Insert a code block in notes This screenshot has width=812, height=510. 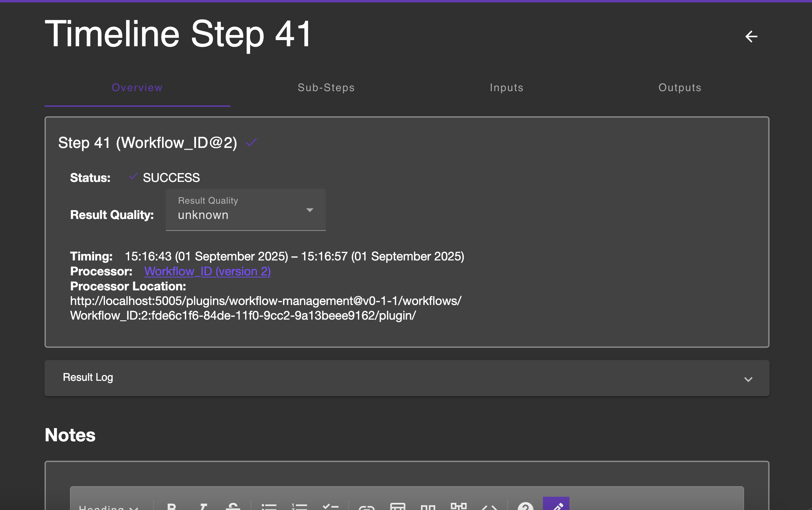click(x=489, y=507)
